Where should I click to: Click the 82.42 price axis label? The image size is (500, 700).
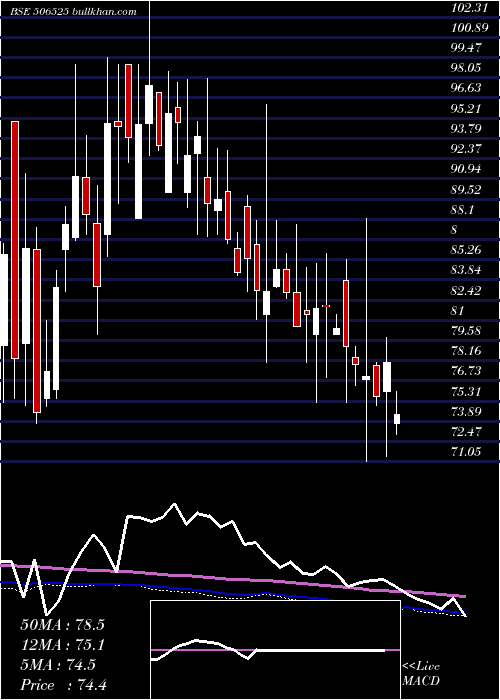(x=467, y=291)
